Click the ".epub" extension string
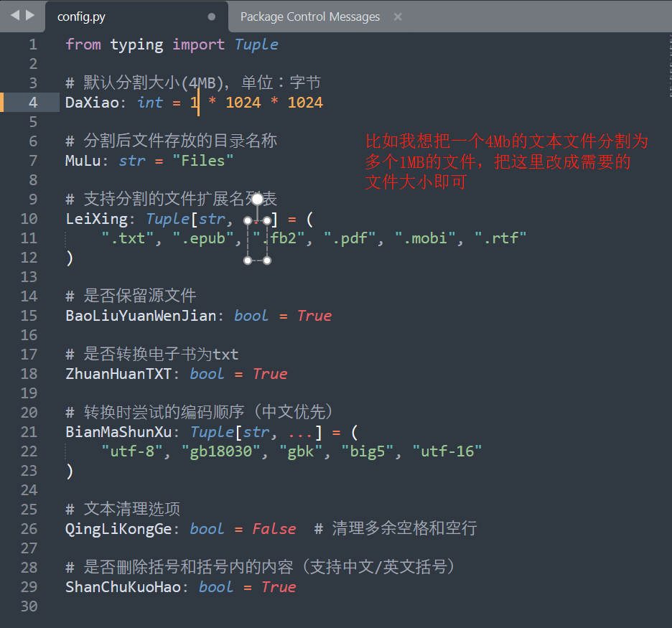 (203, 238)
